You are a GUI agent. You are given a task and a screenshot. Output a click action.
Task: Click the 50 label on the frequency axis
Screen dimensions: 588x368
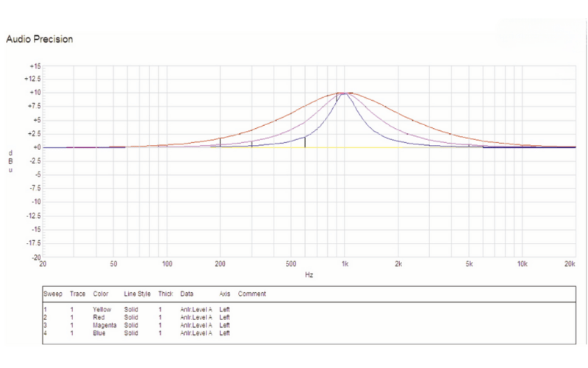click(x=113, y=264)
